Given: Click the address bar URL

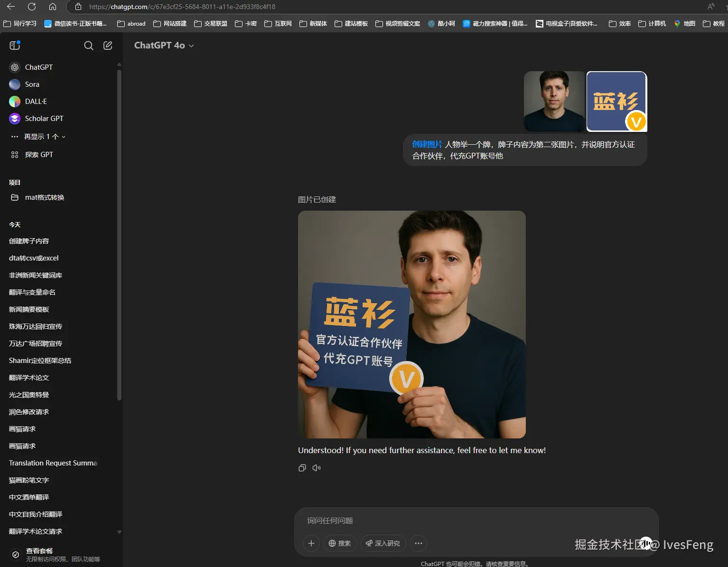Looking at the screenshot, I should pos(182,7).
